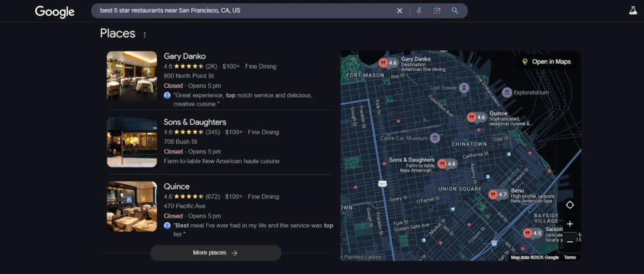Zoom out on the map

[570, 241]
